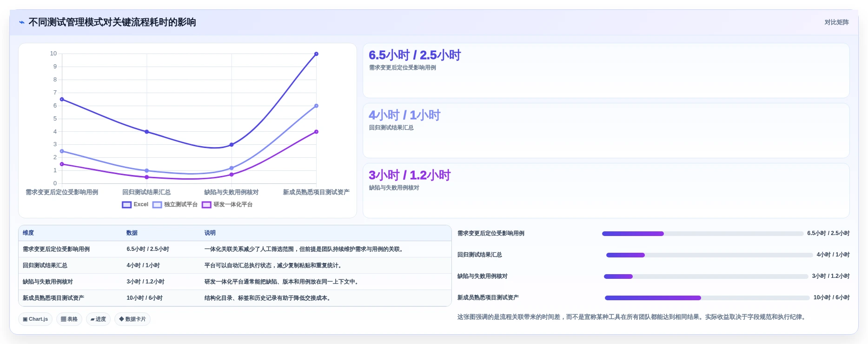This screenshot has height=344, width=868.
Task: Click 研发一体化平台 data point at value 4
Action: click(316, 132)
